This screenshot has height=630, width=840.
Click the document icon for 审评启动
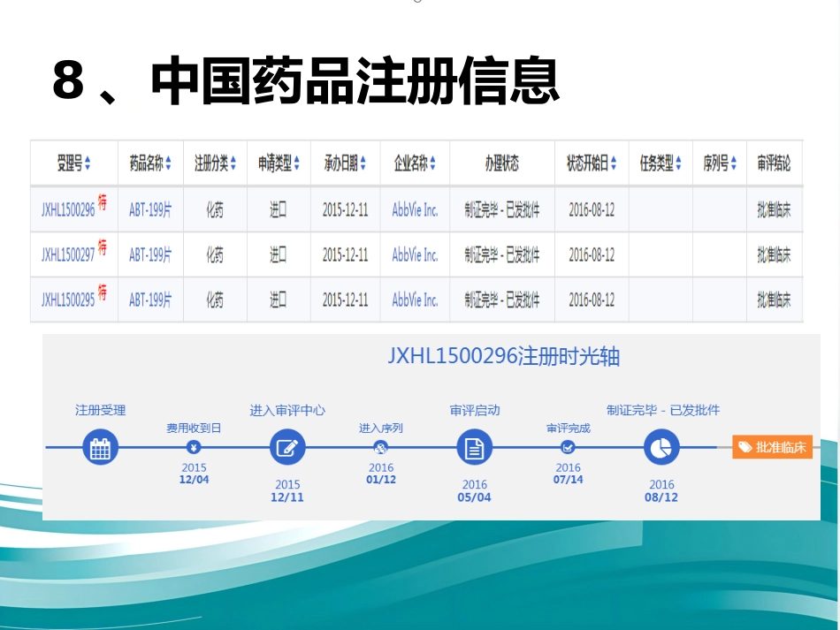pyautogui.click(x=475, y=447)
